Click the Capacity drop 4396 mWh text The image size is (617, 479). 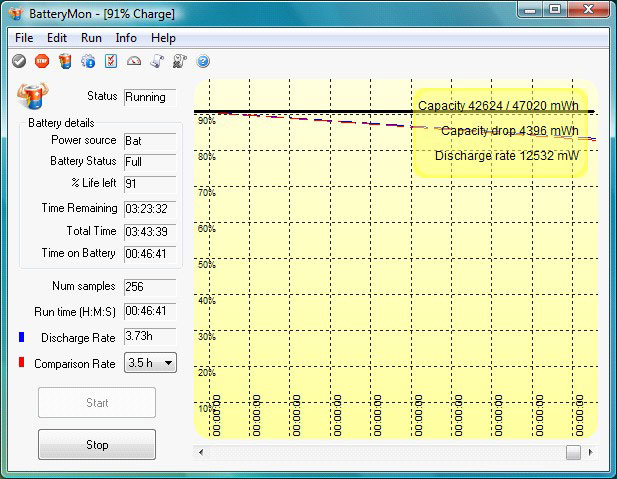click(x=510, y=130)
